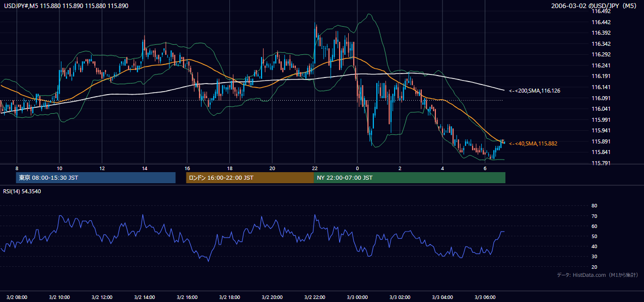Click the RSI(14) 54.3540 indicator label
The height and width of the screenshot is (302, 644).
pos(22,191)
